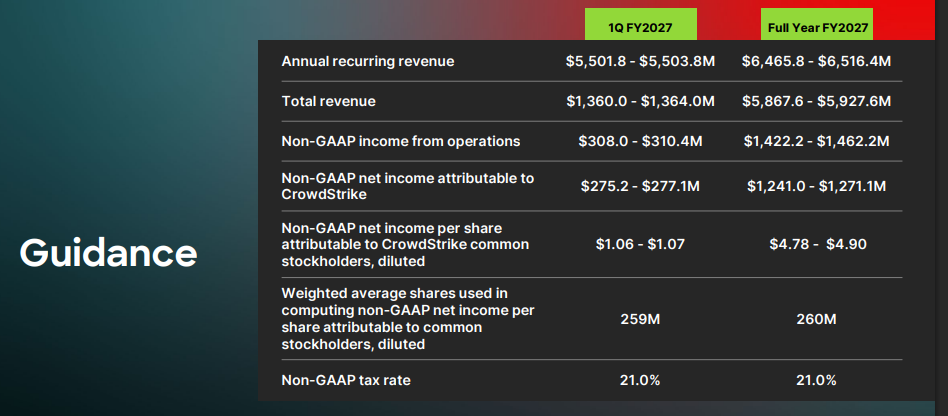Select the Non-GAAP net income attributable to CrowdStrike label

click(407, 186)
